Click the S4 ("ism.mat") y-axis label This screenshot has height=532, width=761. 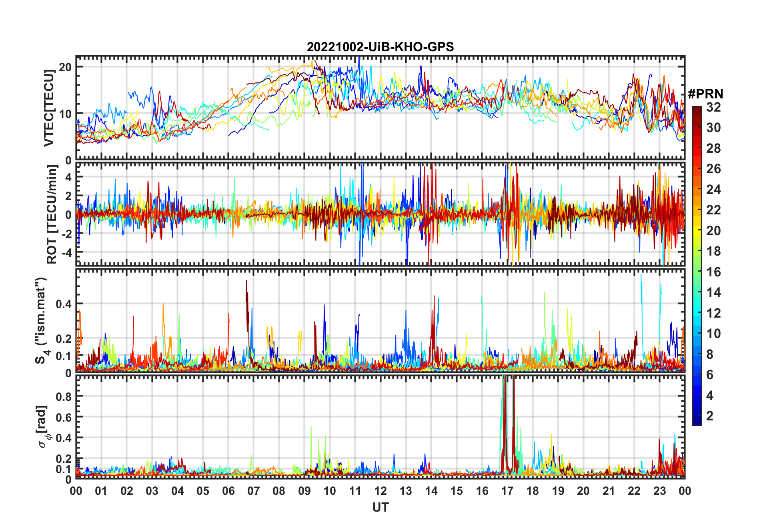(x=42, y=321)
